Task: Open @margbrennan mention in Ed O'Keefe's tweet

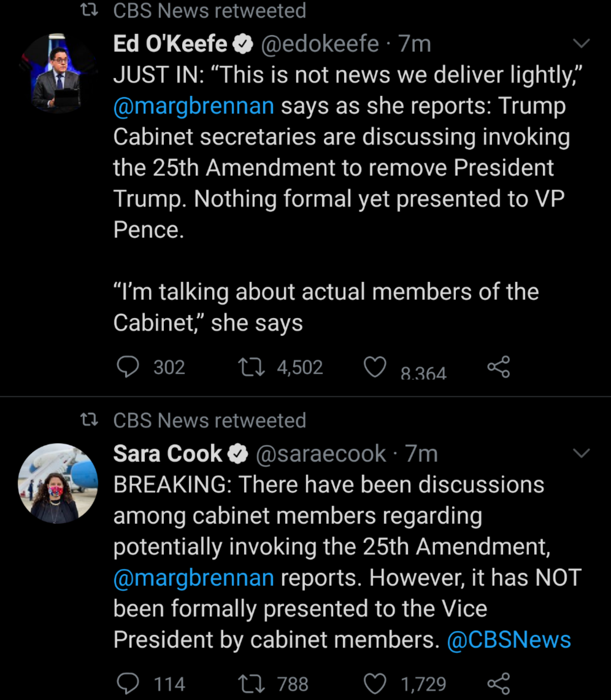Action: tap(194, 106)
